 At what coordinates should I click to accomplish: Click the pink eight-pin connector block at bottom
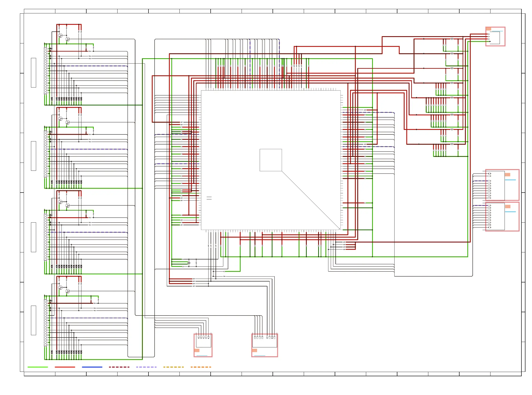point(264,345)
